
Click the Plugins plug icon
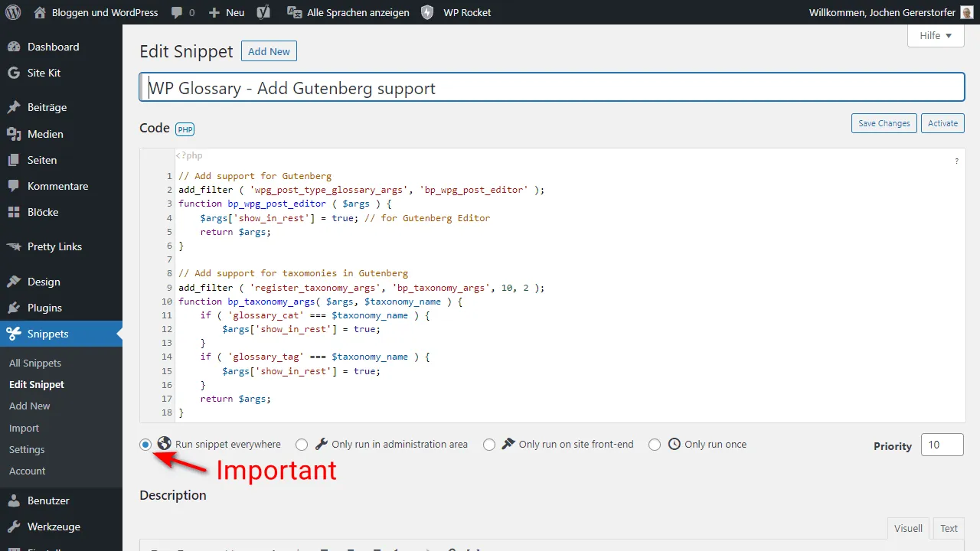click(x=14, y=308)
